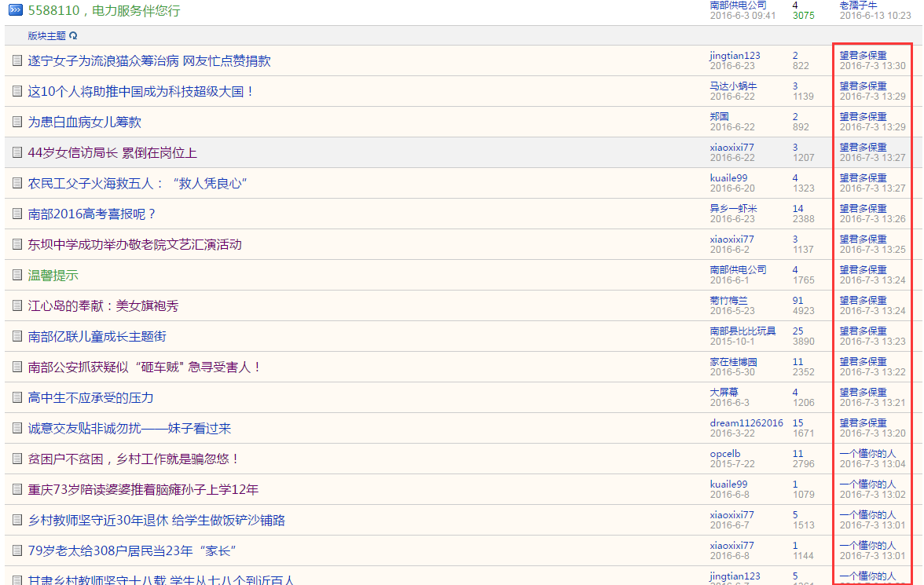
Task: Open reply count 91 for 江心岛的奉献
Action: click(x=797, y=300)
